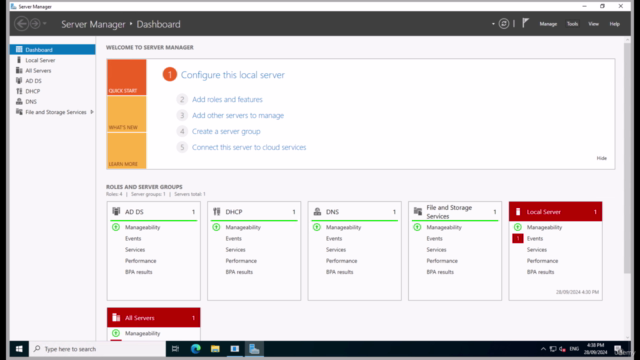Screen dimensions: 640x360
Task: Select Dashboard in the sidebar
Action: (x=53, y=49)
